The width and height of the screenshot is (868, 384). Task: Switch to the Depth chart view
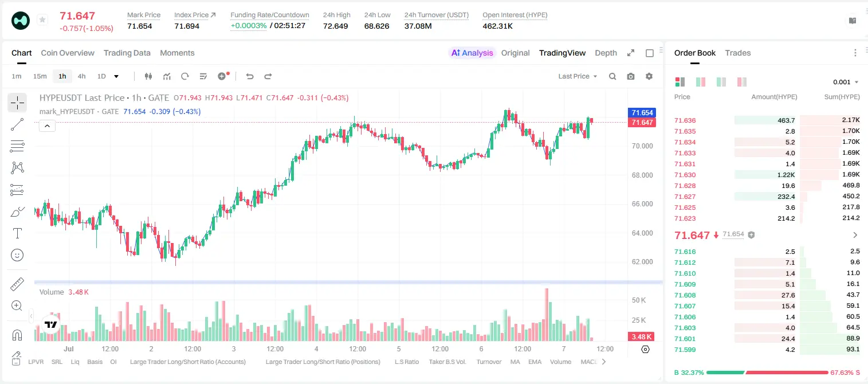click(606, 53)
